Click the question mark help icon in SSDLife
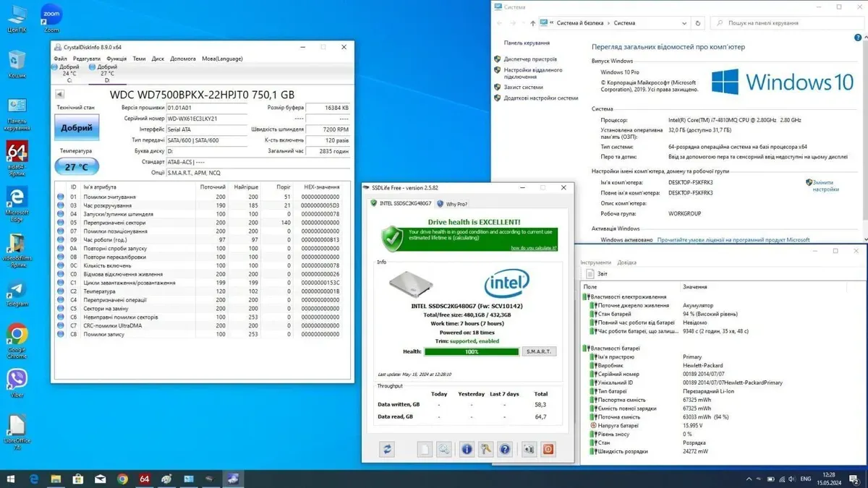 coord(505,449)
